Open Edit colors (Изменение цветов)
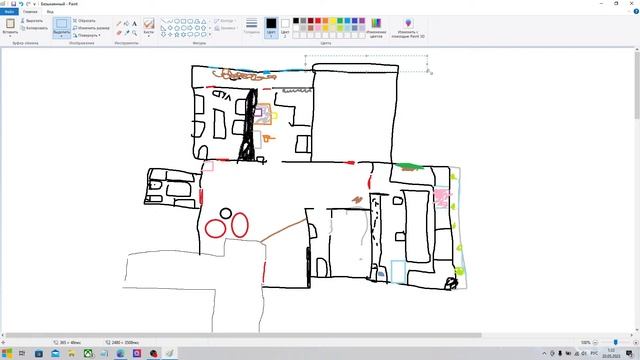This screenshot has height=360, width=640. click(x=376, y=27)
